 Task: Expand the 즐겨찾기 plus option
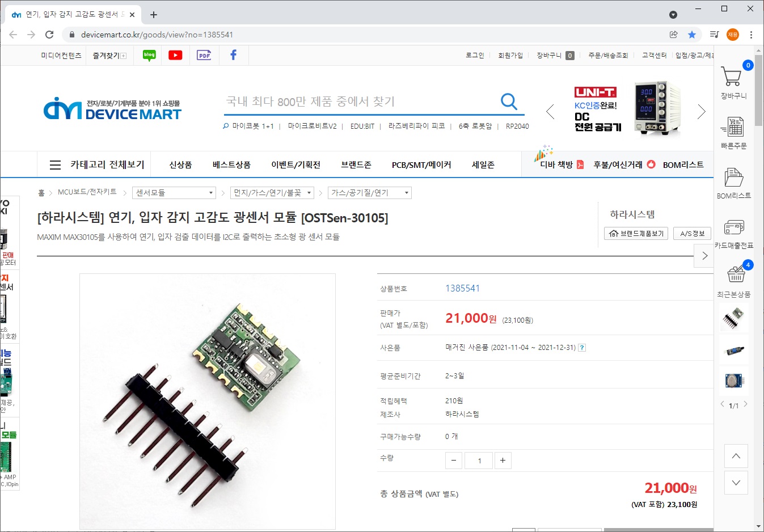124,56
